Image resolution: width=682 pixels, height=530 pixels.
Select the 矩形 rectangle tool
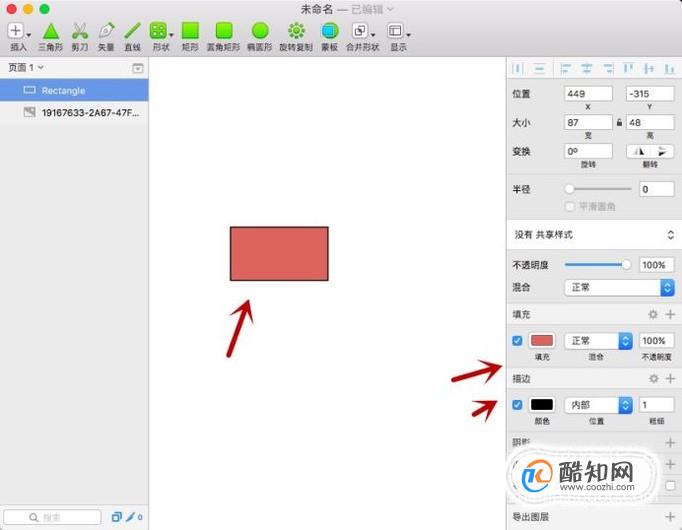[x=190, y=31]
